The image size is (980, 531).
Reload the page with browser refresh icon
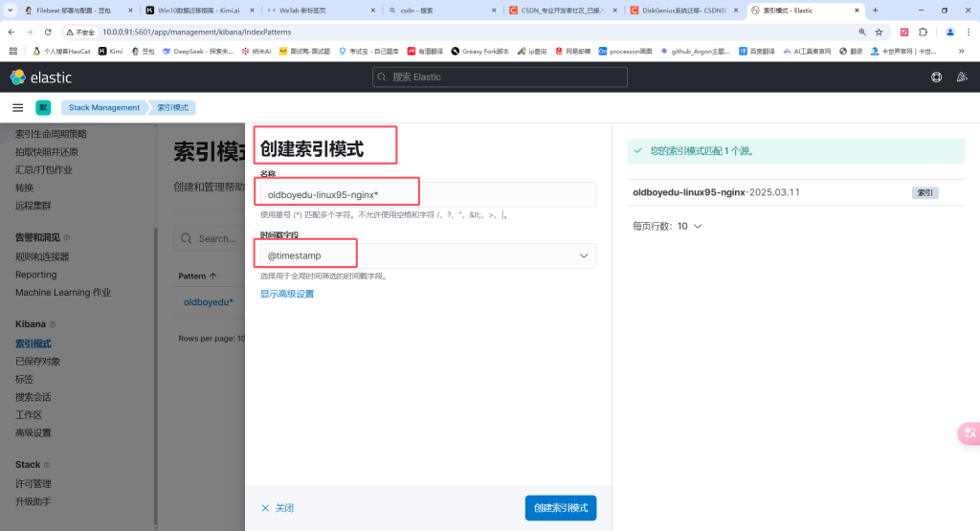click(x=52, y=32)
